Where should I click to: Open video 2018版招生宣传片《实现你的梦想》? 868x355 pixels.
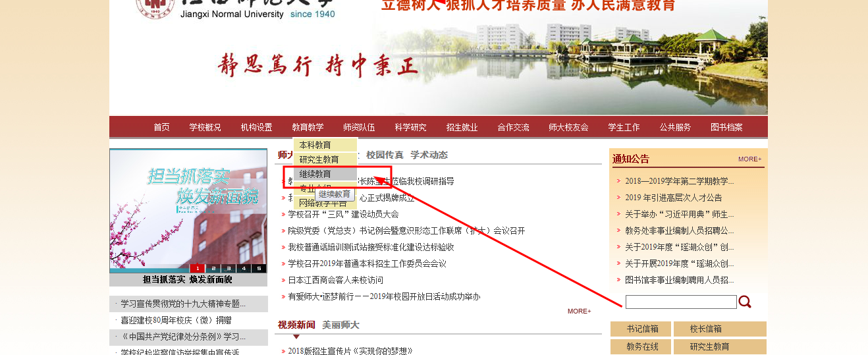(x=350, y=351)
